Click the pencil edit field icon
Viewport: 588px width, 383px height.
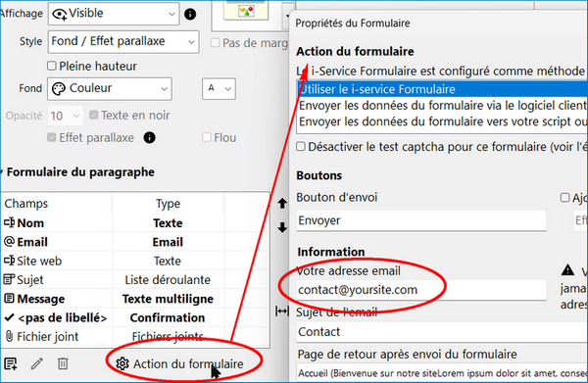pos(37,363)
